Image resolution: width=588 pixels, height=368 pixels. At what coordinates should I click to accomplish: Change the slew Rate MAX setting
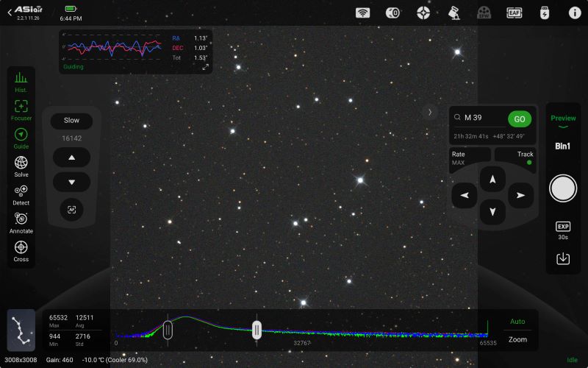coord(470,158)
